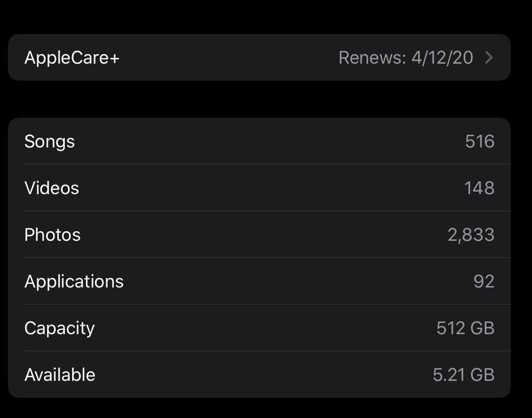532x418 pixels.
Task: Expand AppleCare+ details via chevron arrow
Action: [x=489, y=57]
